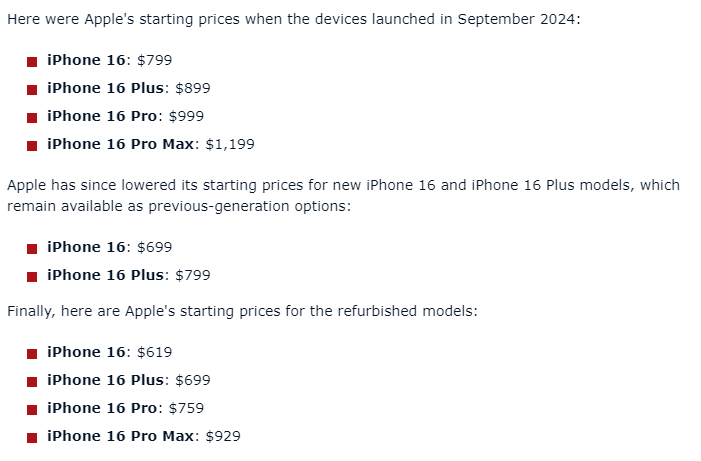Click the red bullet next to iPhone 16: $799
The image size is (701, 461).
[33, 61]
